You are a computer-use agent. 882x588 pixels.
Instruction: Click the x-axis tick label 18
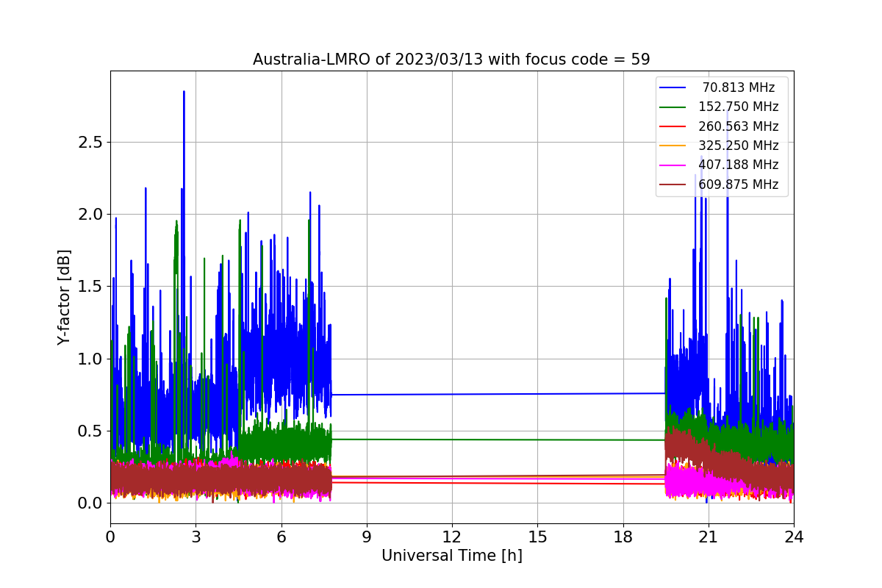(623, 537)
